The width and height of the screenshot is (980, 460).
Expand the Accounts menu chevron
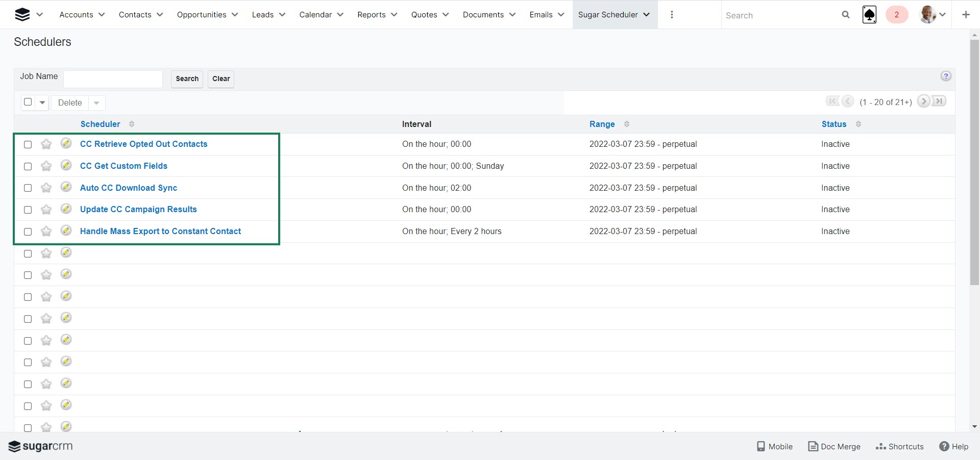click(102, 15)
